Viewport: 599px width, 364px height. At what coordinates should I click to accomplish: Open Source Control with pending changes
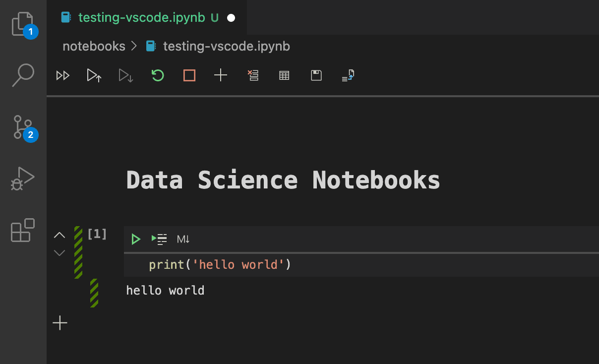(x=22, y=128)
